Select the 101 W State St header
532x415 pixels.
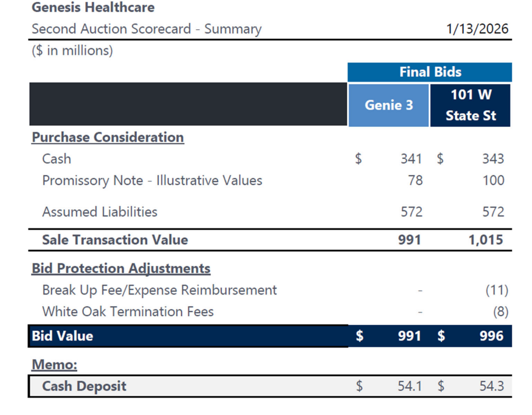(x=470, y=105)
